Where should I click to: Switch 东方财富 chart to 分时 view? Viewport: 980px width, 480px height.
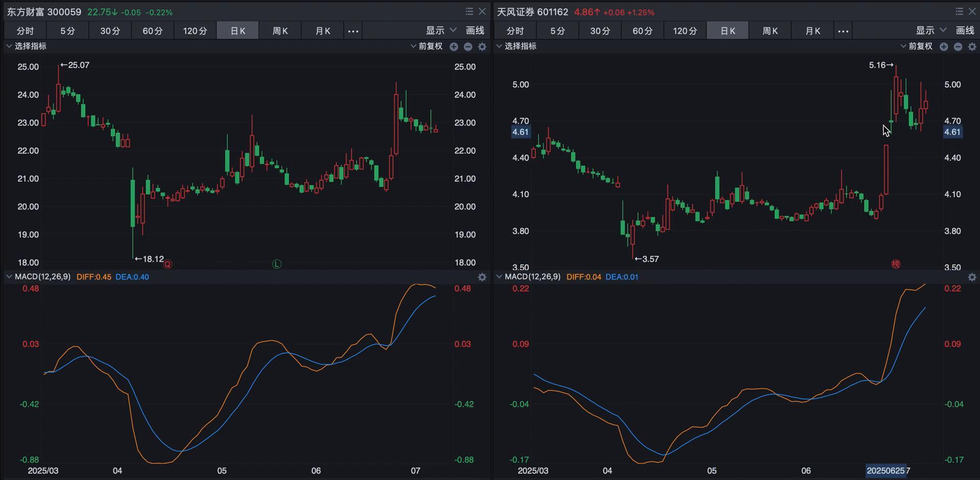[26, 31]
